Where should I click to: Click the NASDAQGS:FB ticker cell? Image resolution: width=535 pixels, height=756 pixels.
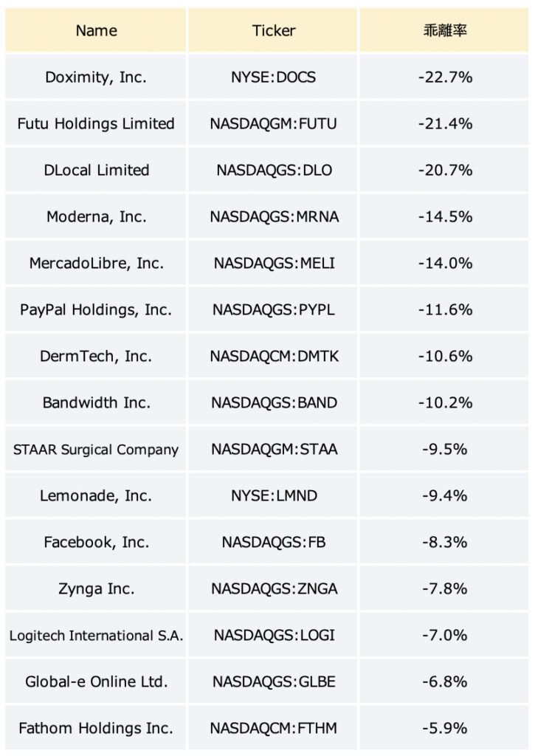click(273, 542)
